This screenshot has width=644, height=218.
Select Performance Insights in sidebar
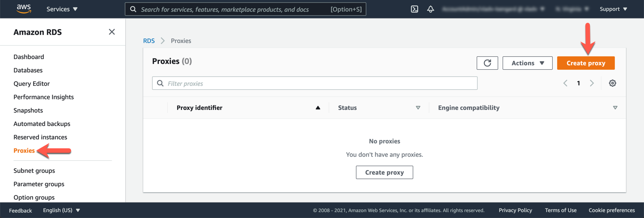[43, 97]
